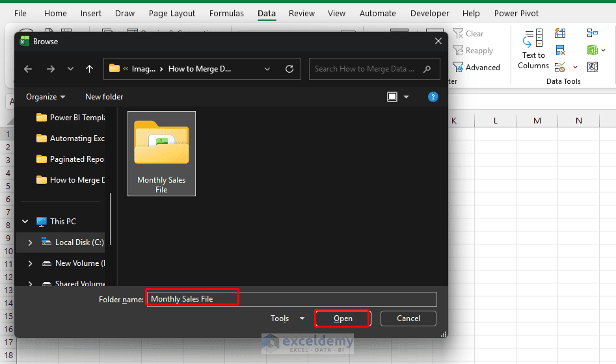Open recent locations dropdown arrow
The image size is (616, 364).
tap(70, 69)
